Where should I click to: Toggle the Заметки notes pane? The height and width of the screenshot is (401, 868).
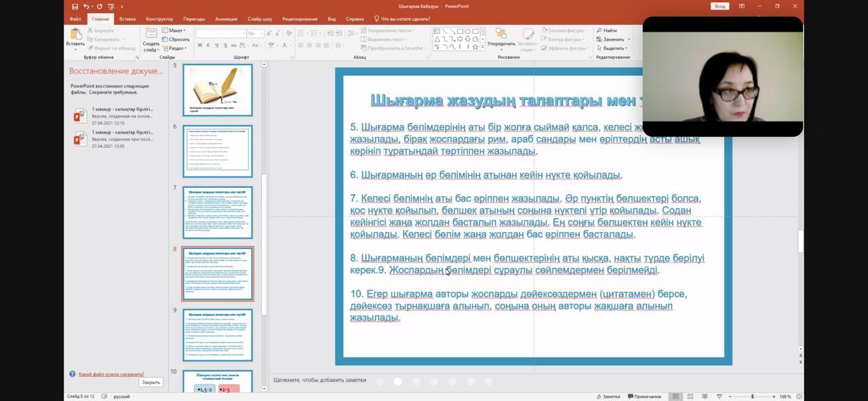[608, 396]
